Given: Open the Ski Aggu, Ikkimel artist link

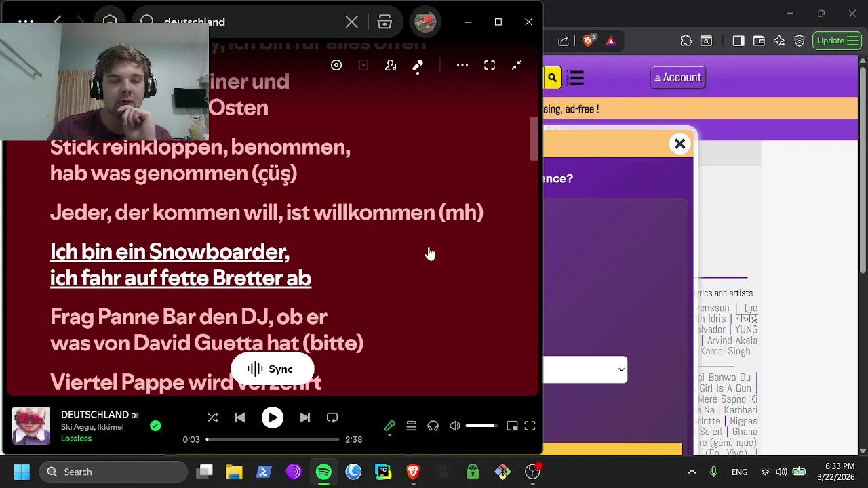Looking at the screenshot, I should click(92, 427).
